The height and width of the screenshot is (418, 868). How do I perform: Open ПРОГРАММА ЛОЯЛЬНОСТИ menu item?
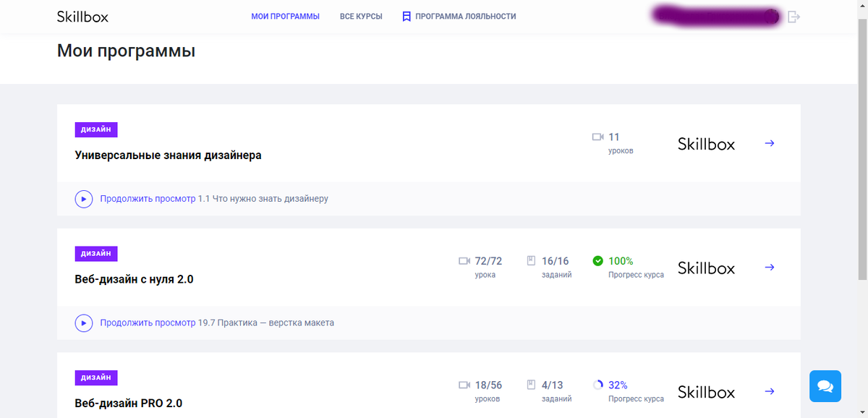(466, 16)
